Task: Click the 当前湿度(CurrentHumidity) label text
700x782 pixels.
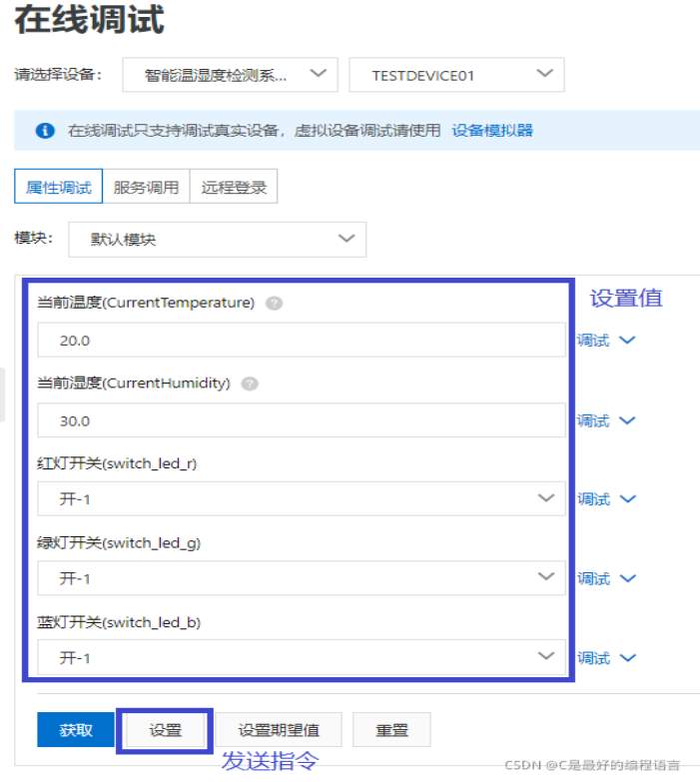Action: point(134,384)
